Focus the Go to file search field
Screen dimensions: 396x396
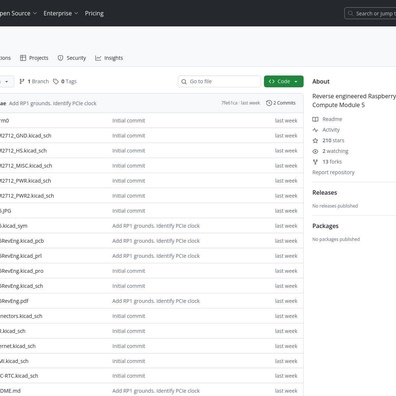pos(219,81)
